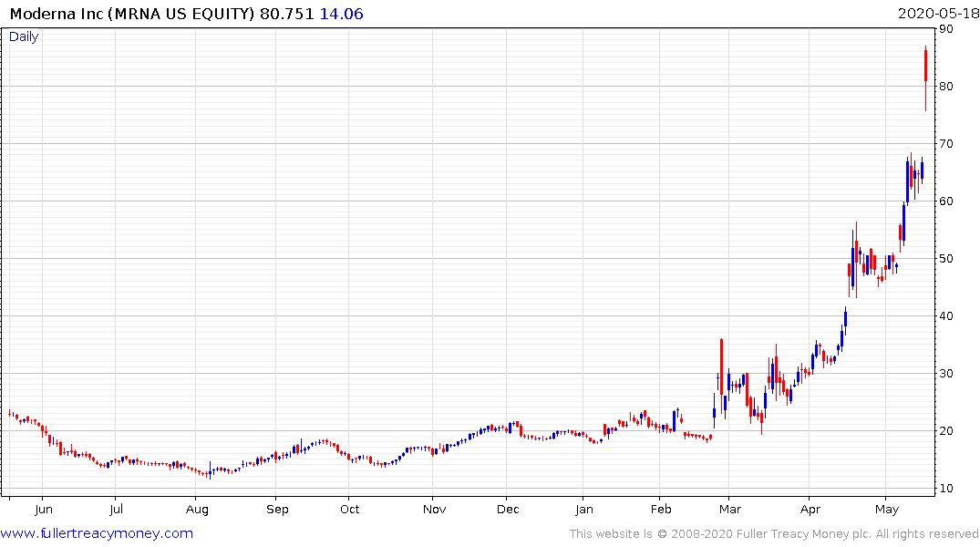980x547 pixels.
Task: Click the latest red candle near 85
Action: [x=925, y=66]
